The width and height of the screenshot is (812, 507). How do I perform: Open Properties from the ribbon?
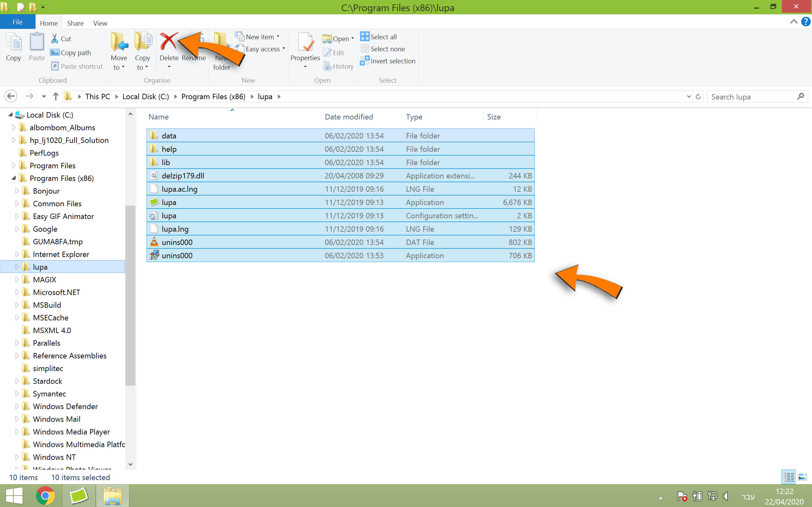click(305, 43)
